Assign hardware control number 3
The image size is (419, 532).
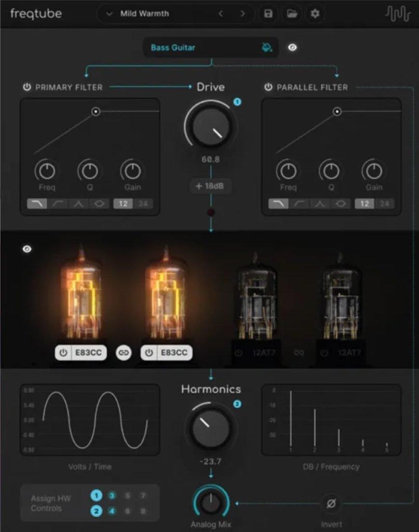coord(112,496)
